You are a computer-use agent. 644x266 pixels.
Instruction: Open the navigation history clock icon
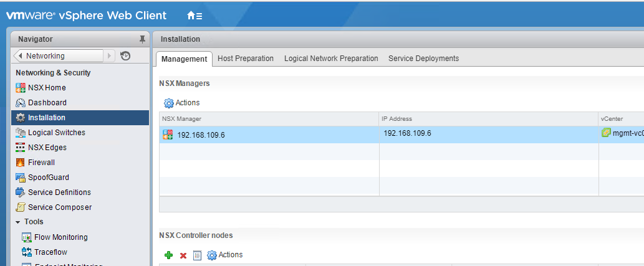click(125, 55)
